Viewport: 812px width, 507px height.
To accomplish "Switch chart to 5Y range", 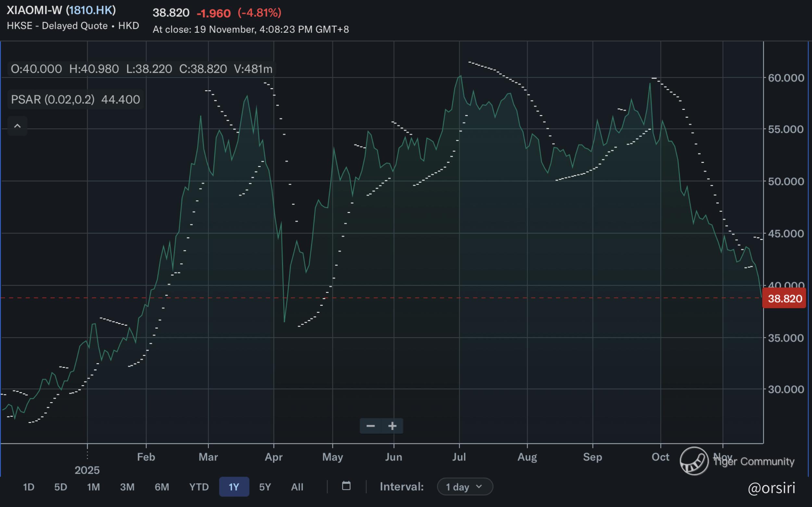I will (265, 487).
